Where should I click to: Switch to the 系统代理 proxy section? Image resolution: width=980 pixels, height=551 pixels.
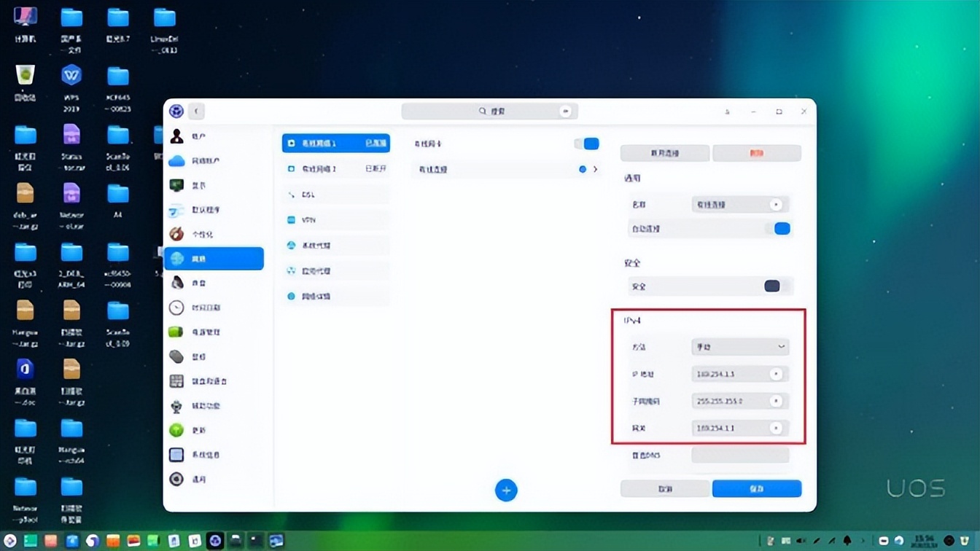335,245
